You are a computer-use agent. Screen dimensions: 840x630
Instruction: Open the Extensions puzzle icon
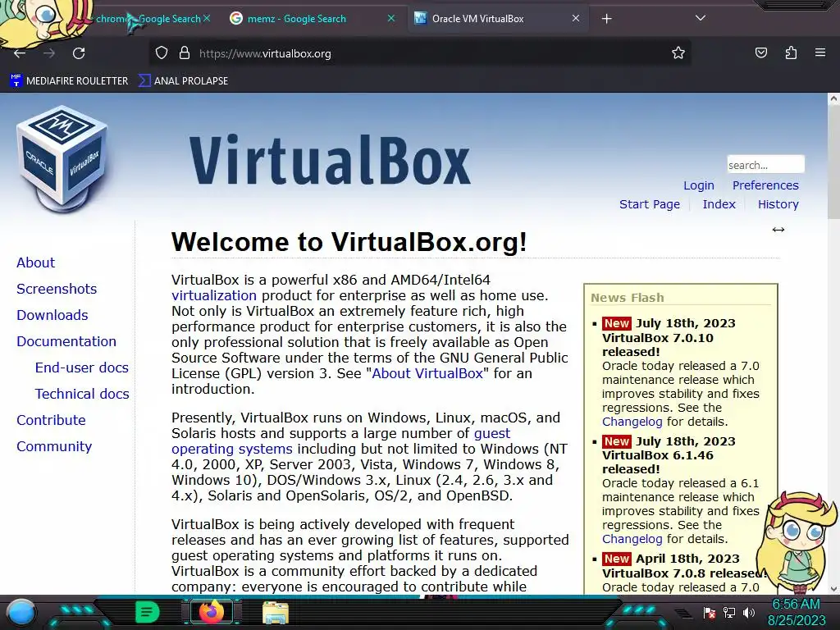point(791,52)
